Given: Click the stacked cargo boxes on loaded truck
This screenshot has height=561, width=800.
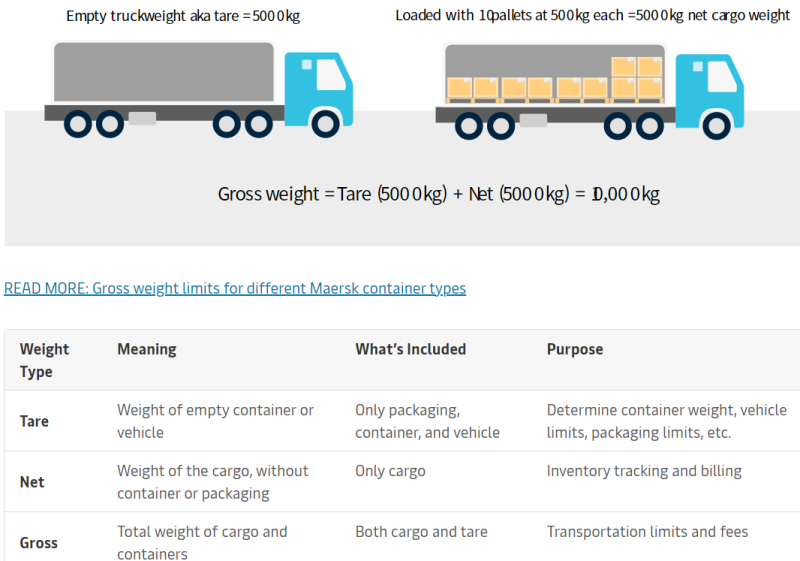Looking at the screenshot, I should tap(636, 77).
